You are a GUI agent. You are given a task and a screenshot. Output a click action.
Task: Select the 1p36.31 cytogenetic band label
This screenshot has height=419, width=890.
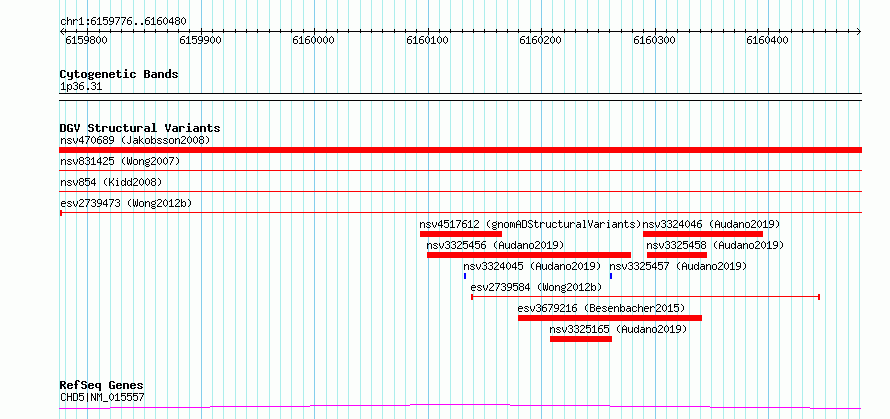81,87
